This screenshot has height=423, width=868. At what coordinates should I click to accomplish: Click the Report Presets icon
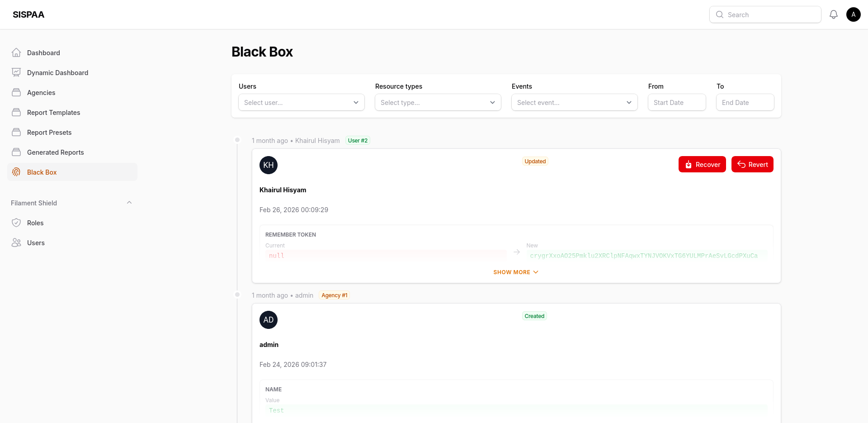[16, 132]
